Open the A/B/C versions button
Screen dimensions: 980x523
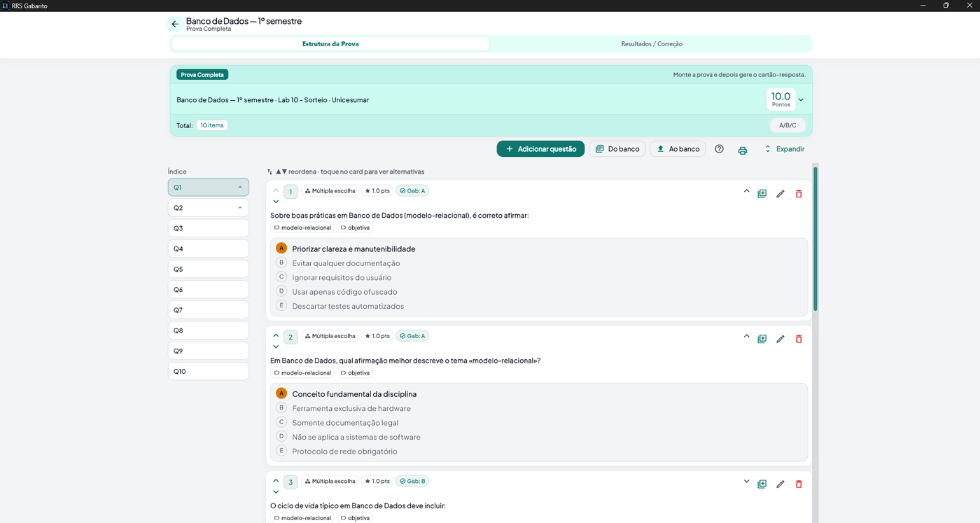[787, 125]
